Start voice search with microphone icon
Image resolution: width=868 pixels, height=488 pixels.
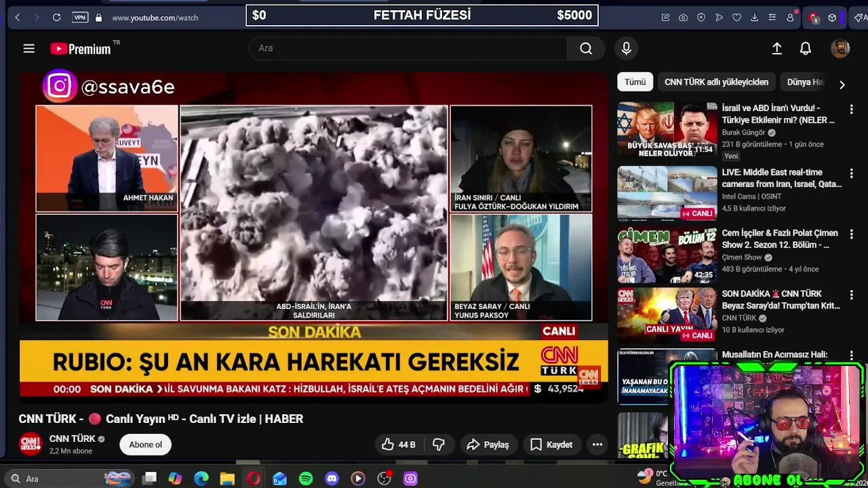click(627, 49)
